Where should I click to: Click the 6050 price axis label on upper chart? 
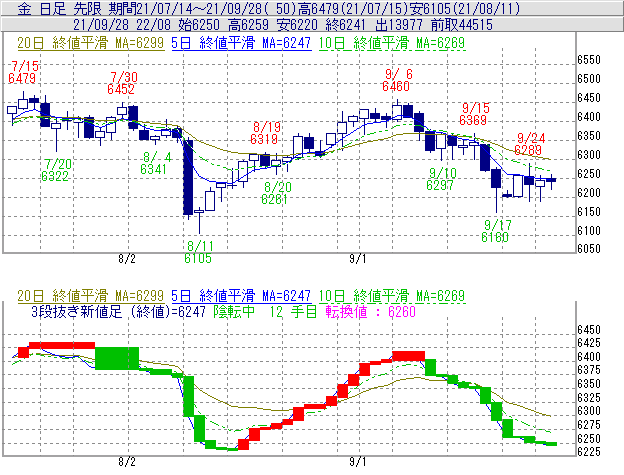pyautogui.click(x=589, y=249)
